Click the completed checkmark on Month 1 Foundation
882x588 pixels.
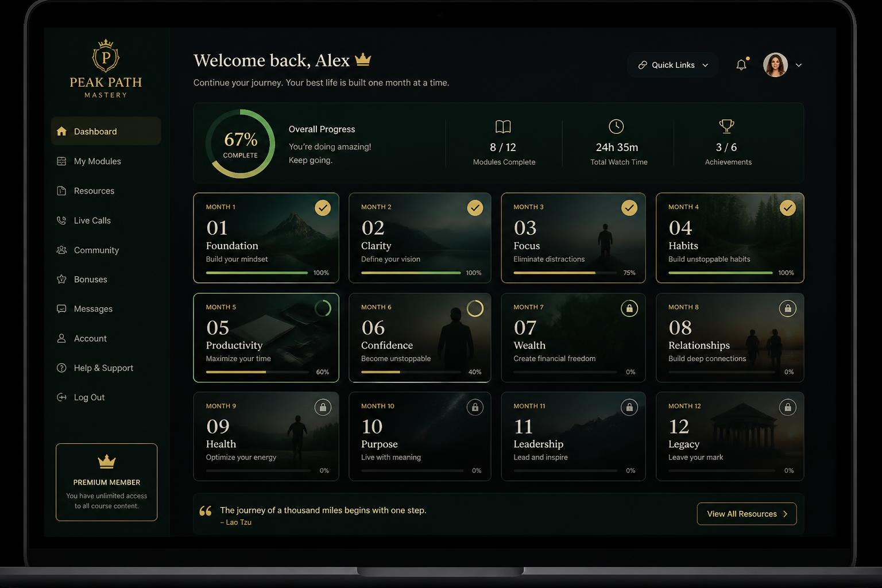[x=323, y=208]
